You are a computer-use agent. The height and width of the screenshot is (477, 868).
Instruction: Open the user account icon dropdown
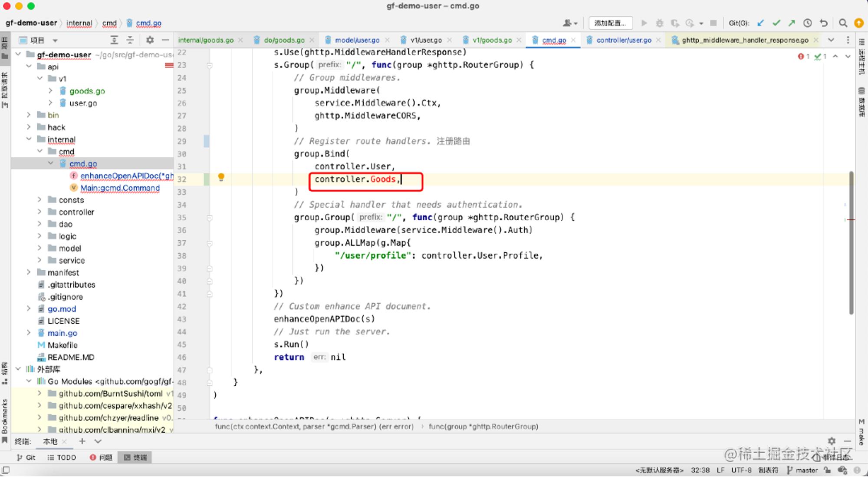pyautogui.click(x=570, y=23)
